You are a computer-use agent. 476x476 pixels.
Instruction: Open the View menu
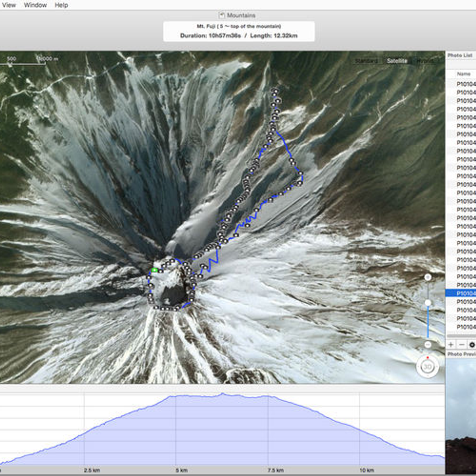8,5
